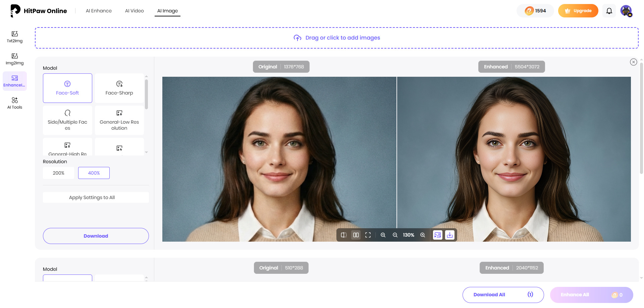Screen dimensions: 644x308
Task: Select General-Low Resolution model
Action: pyautogui.click(x=119, y=120)
